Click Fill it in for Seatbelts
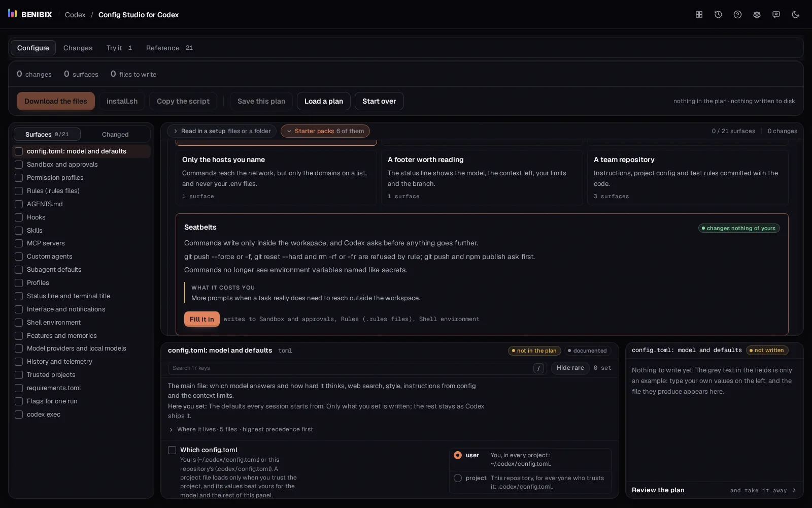 (202, 319)
